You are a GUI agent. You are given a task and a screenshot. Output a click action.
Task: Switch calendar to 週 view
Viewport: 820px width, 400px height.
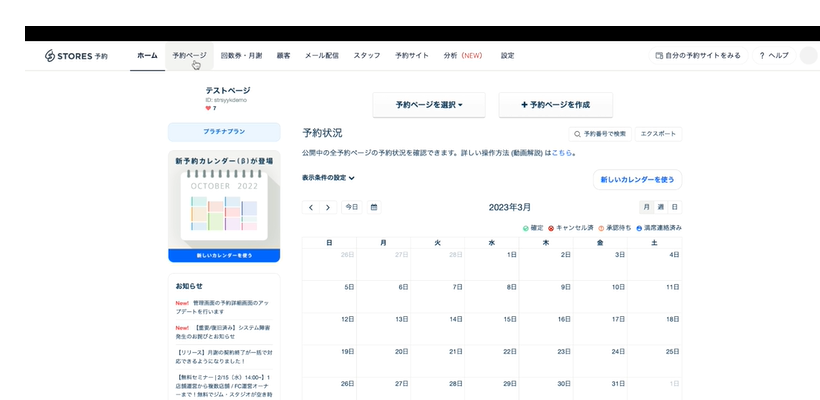661,207
